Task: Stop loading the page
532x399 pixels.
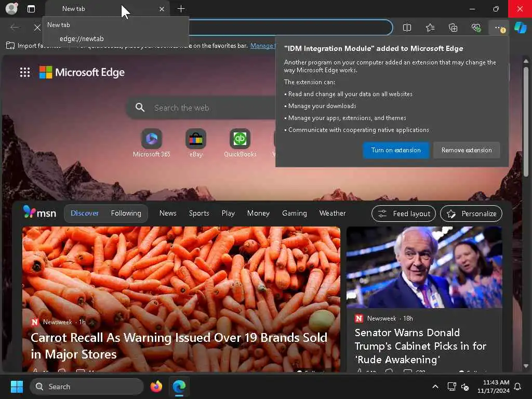Action: [37, 28]
